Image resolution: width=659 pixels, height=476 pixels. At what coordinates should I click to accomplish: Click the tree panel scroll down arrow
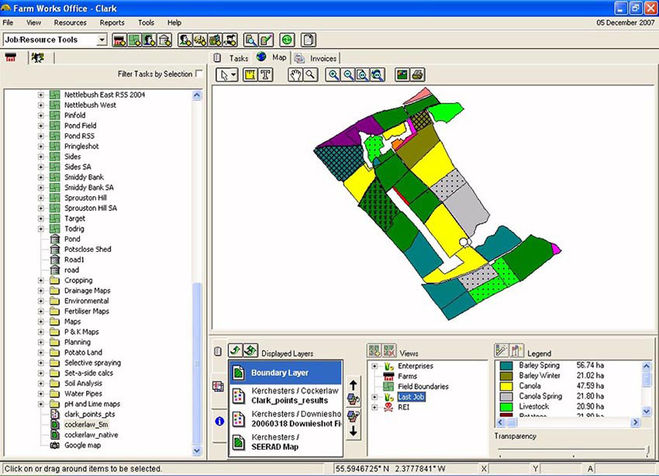[196, 451]
